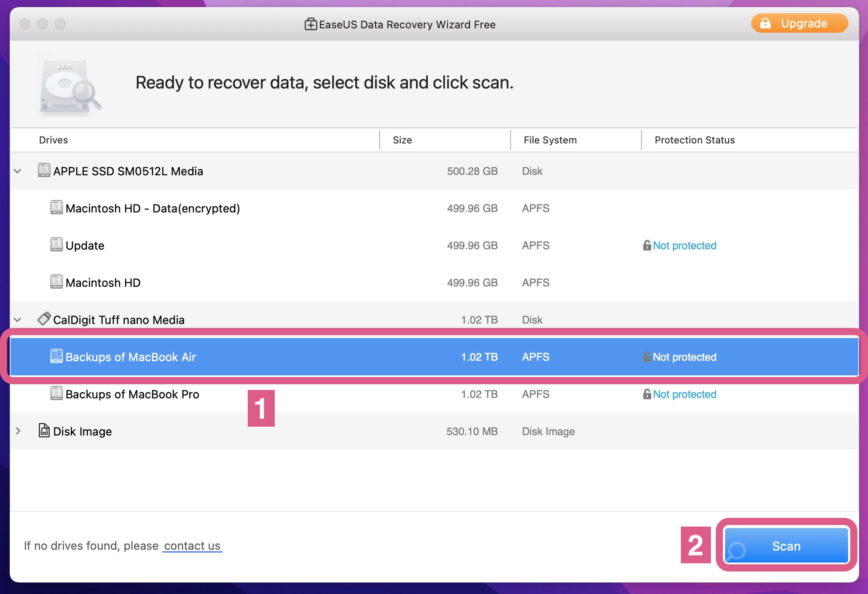
Task: Click the APPLE SSD SM0512L Media disk icon
Action: tap(44, 170)
